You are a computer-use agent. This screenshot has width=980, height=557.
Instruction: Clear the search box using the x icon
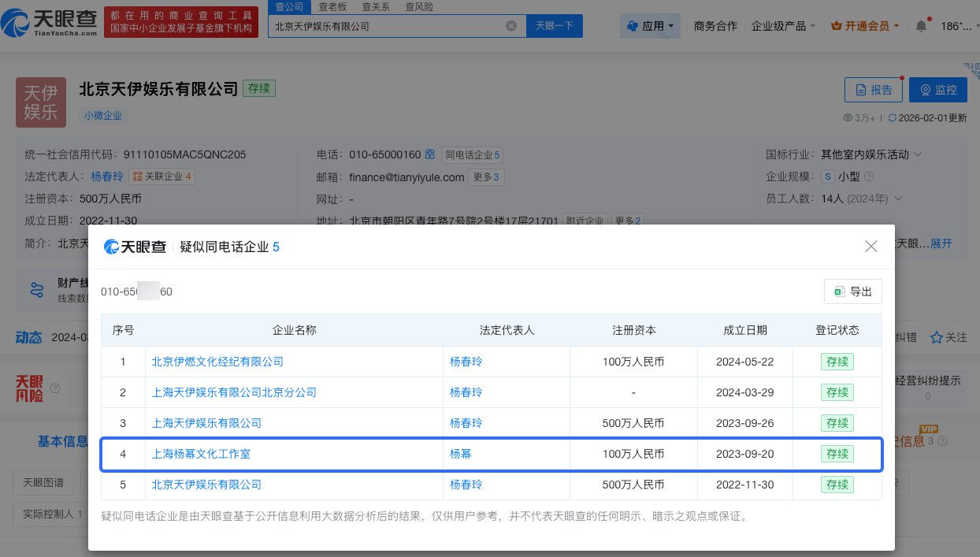tap(511, 25)
